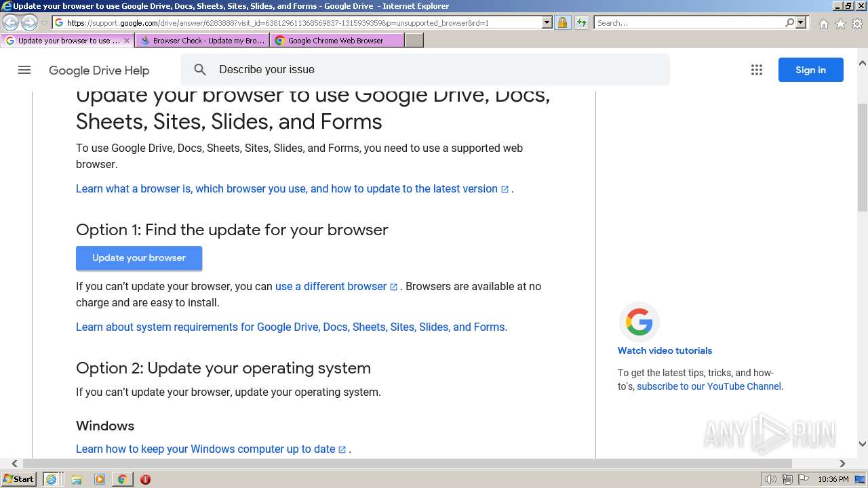Open recent pages dropdown next to Forward

pos(44,23)
